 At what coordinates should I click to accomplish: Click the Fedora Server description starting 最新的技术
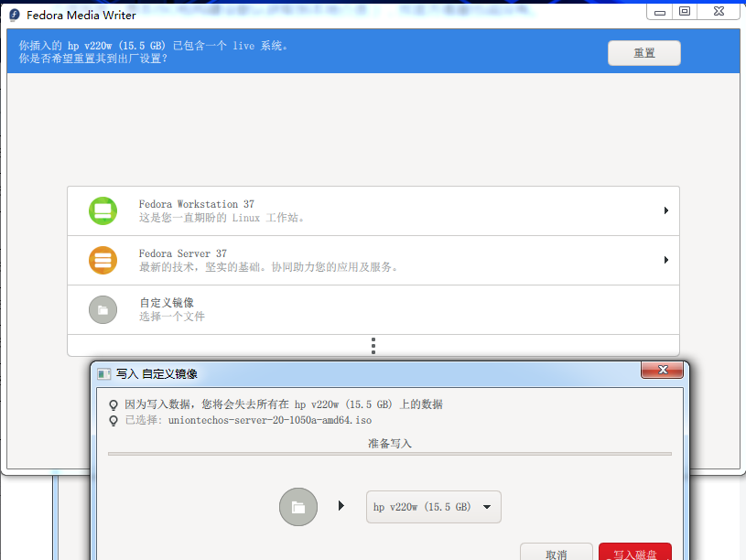point(269,267)
